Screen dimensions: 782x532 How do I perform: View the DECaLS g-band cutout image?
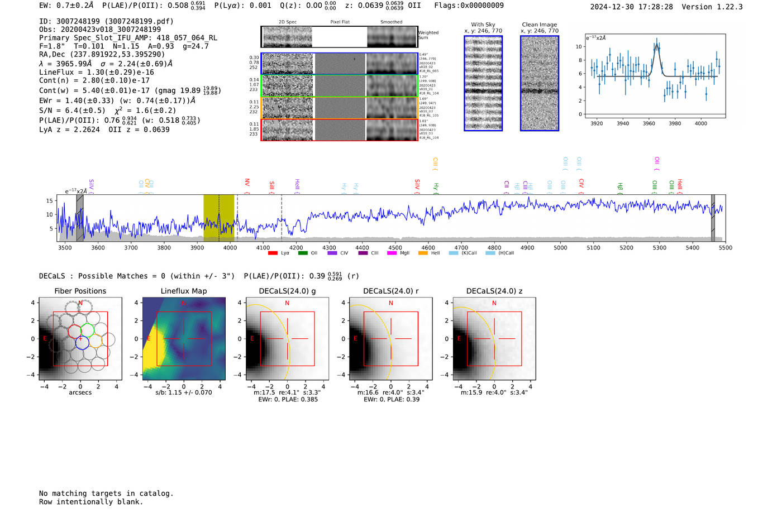(287, 339)
